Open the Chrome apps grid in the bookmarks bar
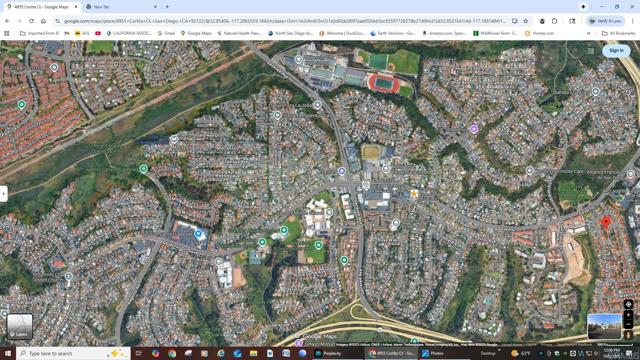The image size is (640, 360). (7, 33)
